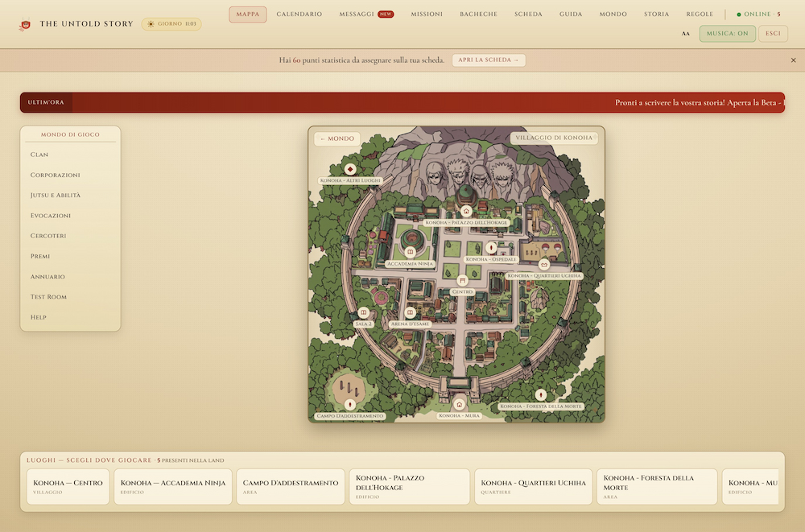The image size is (805, 532).
Task: Open the Regole menu item
Action: (x=700, y=14)
